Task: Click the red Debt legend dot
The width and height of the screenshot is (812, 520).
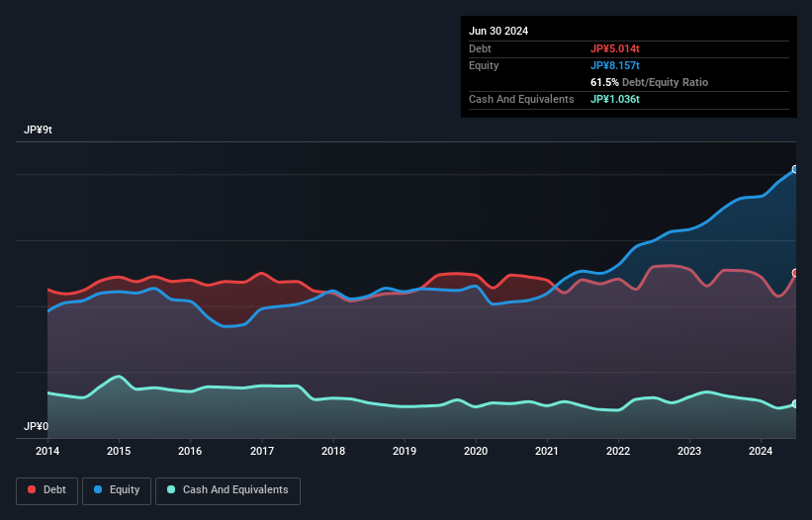Action: pos(32,489)
